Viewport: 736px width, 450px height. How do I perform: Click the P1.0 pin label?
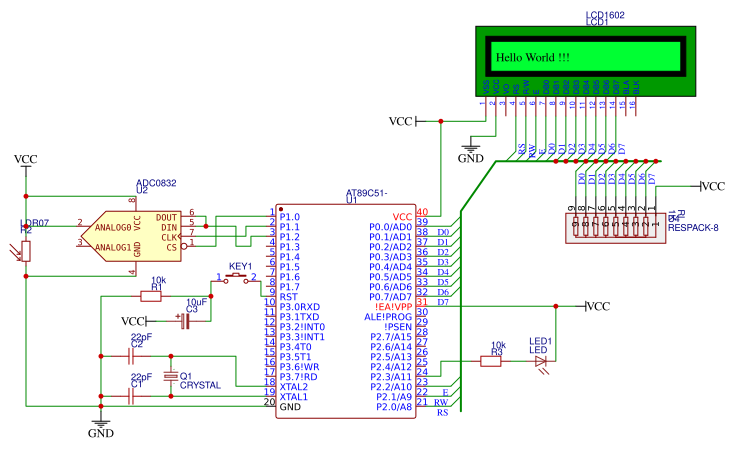tap(290, 217)
